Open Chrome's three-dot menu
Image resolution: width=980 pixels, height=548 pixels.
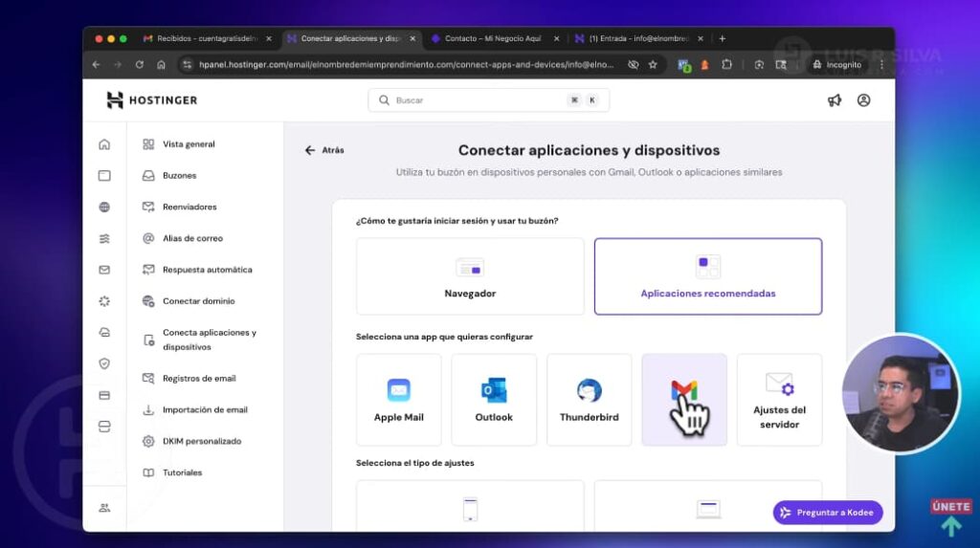[881, 64]
